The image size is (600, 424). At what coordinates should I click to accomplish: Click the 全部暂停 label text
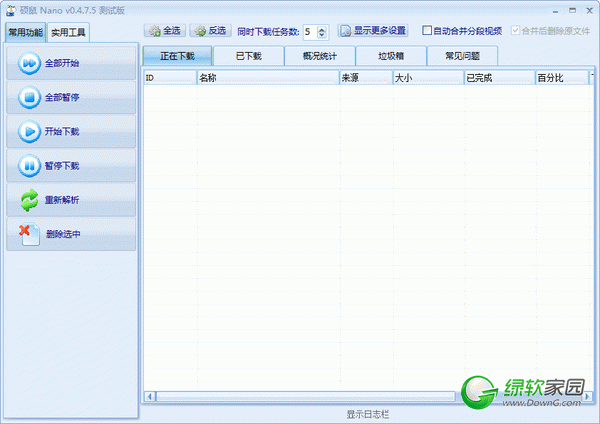point(62,97)
